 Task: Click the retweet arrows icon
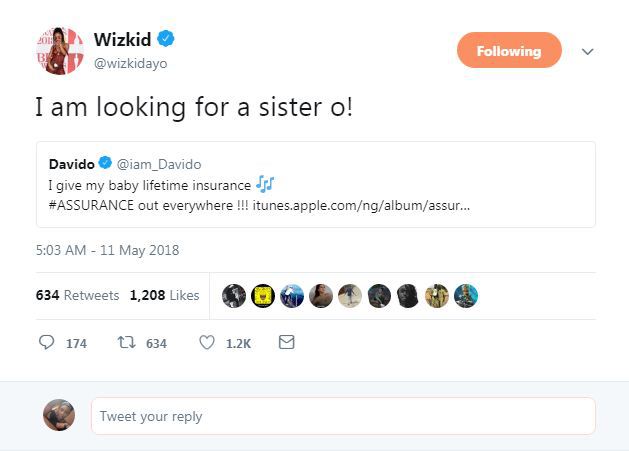126,343
